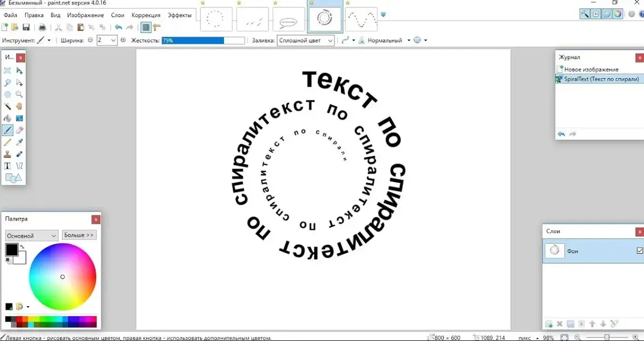Choose the Text tool

[7, 166]
